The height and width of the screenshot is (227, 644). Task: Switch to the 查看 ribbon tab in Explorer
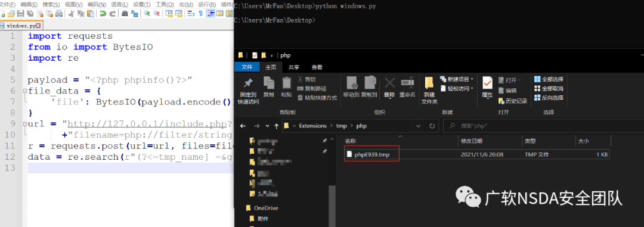click(317, 67)
